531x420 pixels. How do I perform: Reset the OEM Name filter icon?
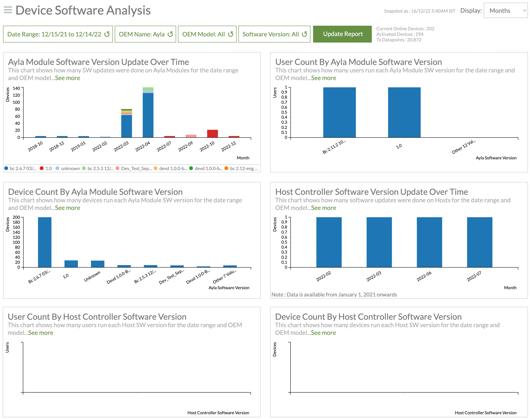170,34
